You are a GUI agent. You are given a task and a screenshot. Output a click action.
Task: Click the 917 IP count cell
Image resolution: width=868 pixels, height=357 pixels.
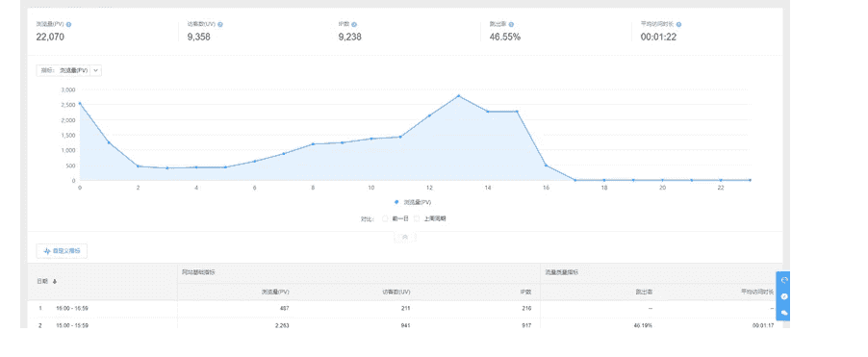click(527, 325)
